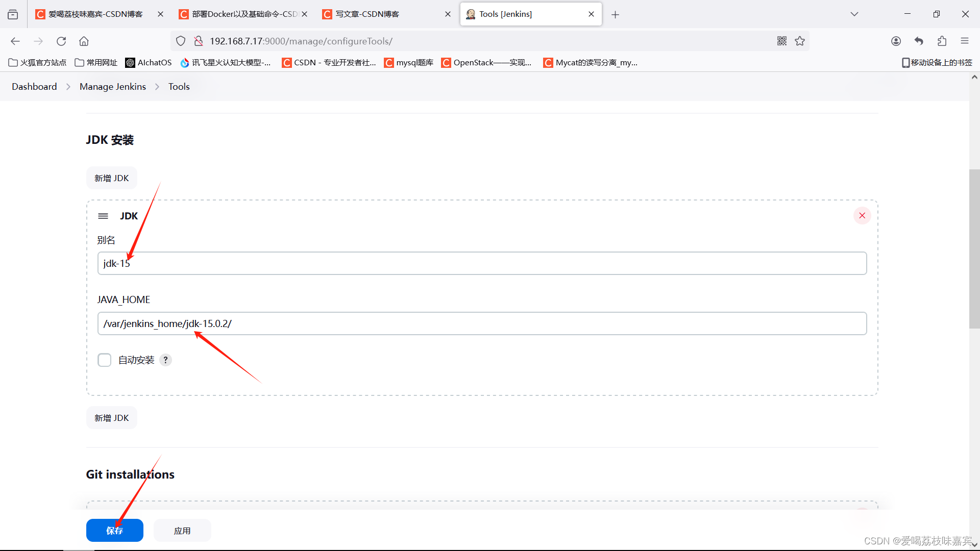Open 移动设备上的书签 folder
980x551 pixels.
937,63
